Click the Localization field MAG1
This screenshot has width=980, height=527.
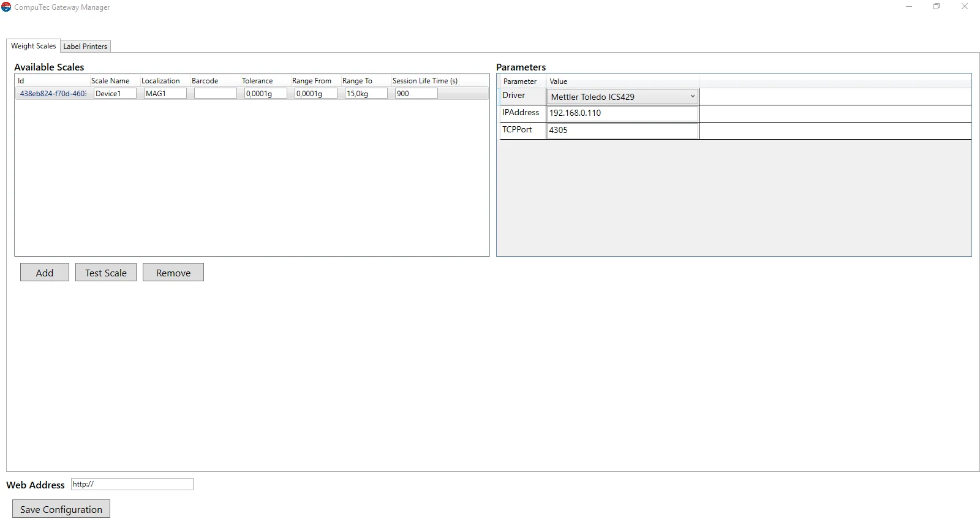tap(165, 94)
